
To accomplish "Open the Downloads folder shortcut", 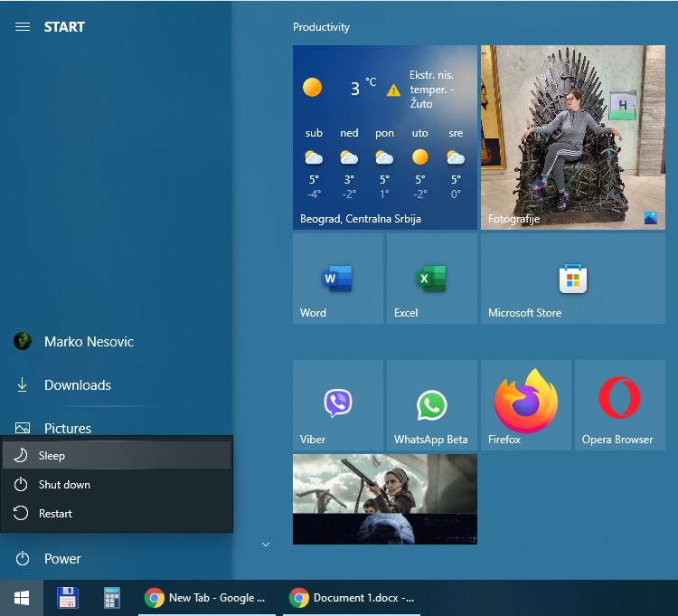I will click(x=116, y=384).
